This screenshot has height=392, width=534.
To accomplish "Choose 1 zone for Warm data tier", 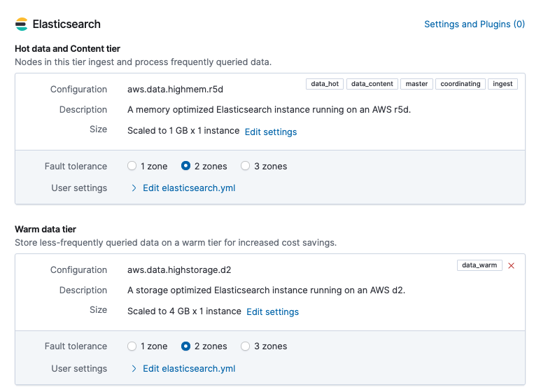I will [x=132, y=346].
